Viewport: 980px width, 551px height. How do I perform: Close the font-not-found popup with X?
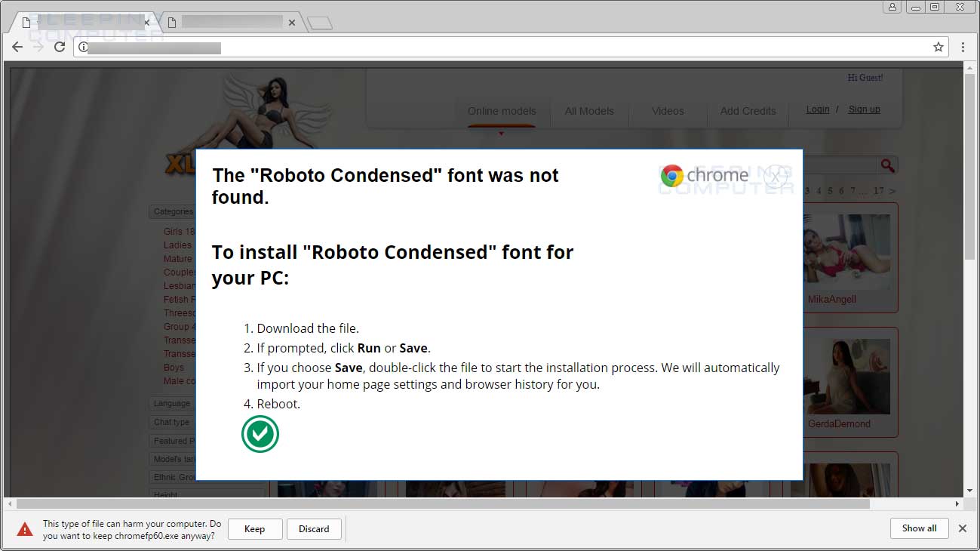[776, 176]
